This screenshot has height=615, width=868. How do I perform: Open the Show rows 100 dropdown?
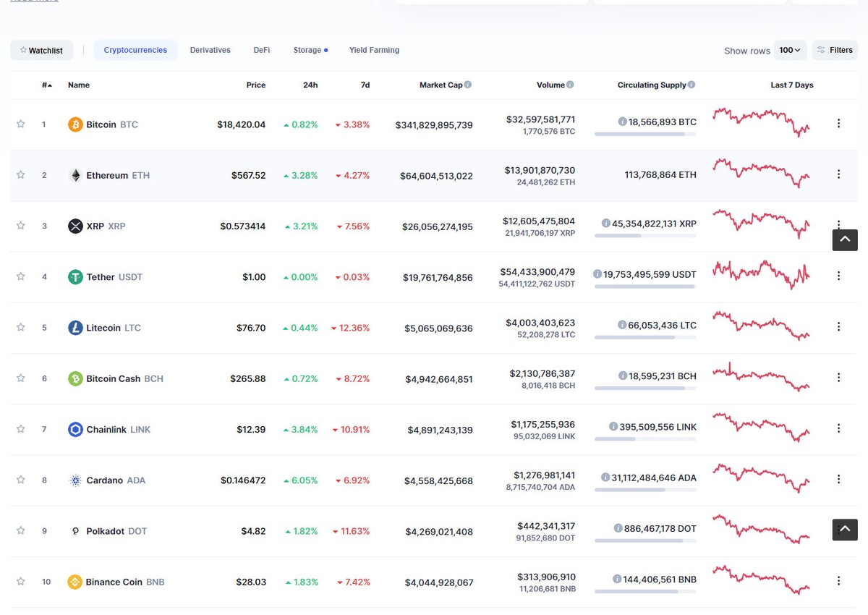(790, 50)
